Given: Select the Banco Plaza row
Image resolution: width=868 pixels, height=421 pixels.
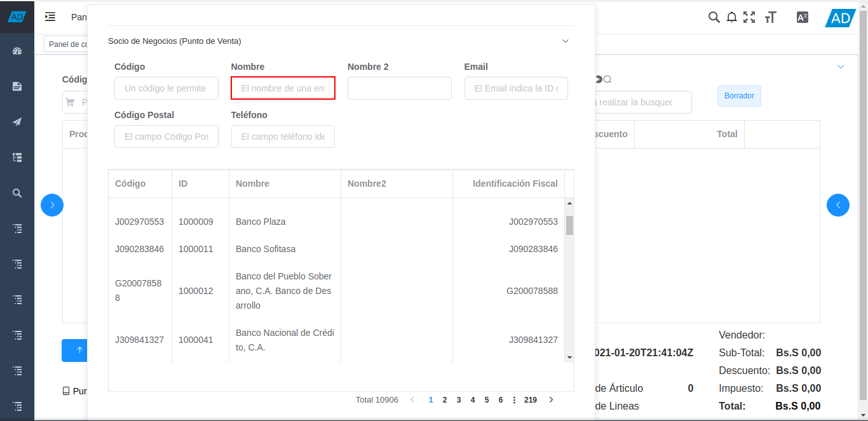Looking at the screenshot, I should [x=336, y=222].
